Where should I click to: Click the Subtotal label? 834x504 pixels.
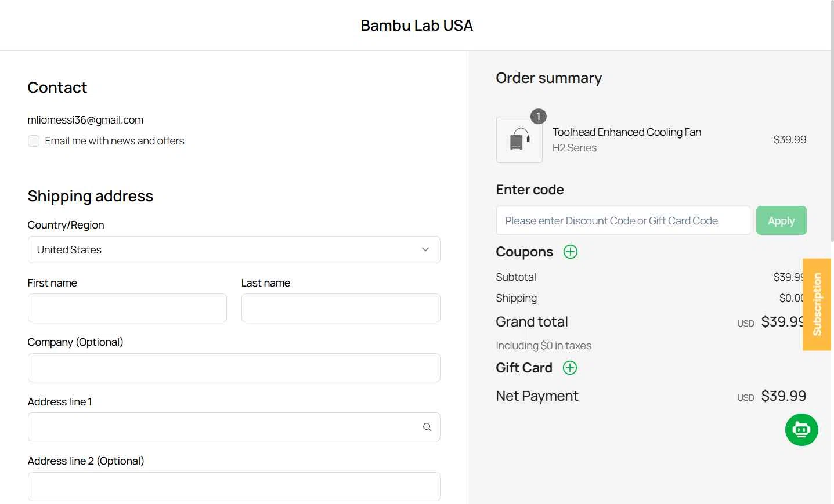(516, 277)
